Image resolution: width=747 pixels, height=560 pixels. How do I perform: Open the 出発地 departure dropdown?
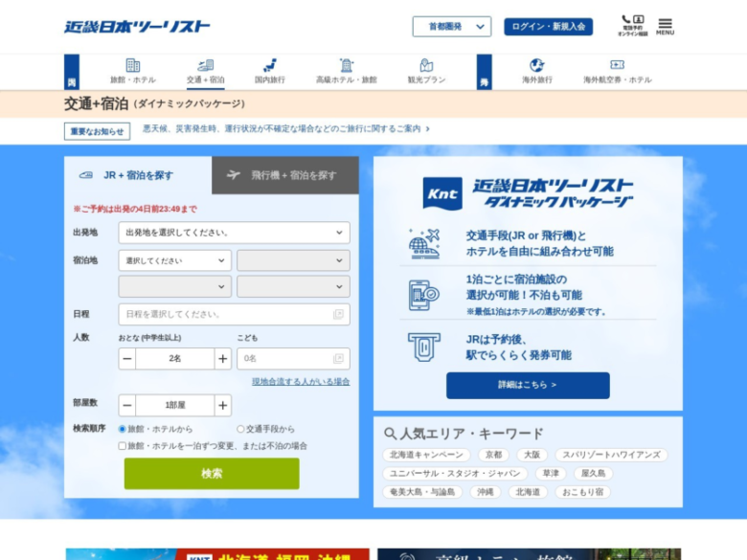point(234,233)
